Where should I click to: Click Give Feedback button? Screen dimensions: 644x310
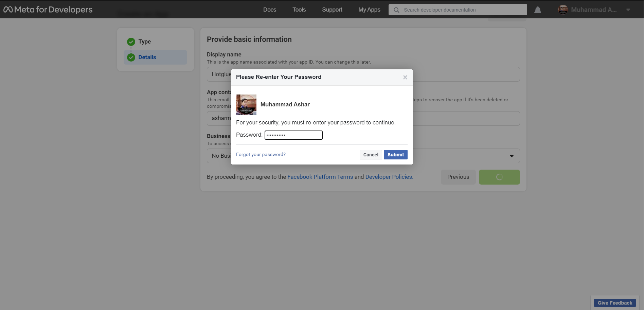615,303
